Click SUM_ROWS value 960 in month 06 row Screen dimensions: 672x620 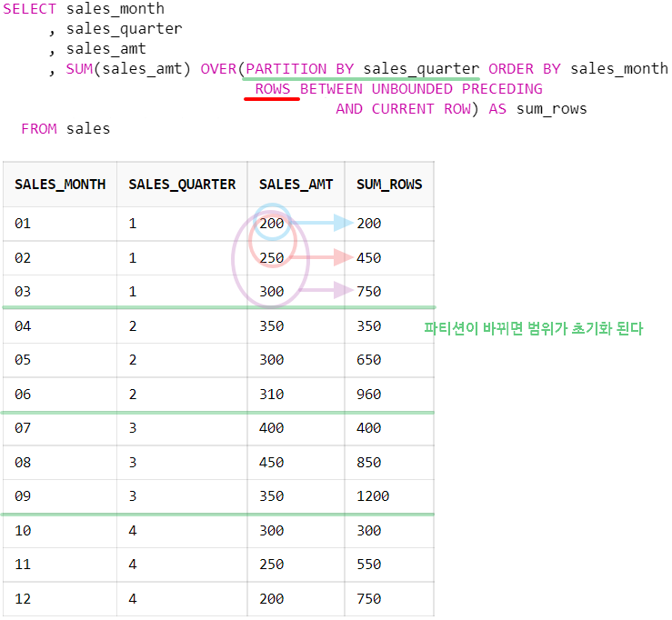368,395
